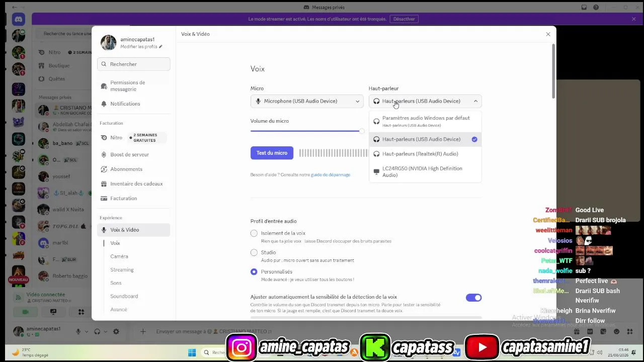644x362 pixels.
Task: Open ba_bano direct message
Action: [63, 143]
